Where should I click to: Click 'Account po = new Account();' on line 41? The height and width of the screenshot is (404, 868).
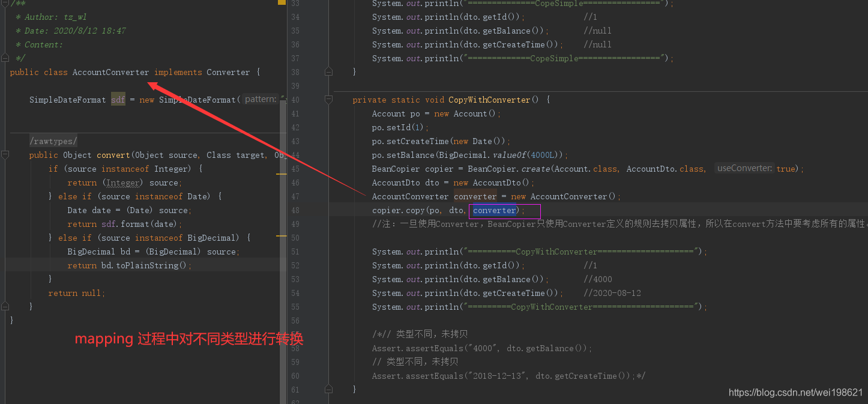point(436,113)
